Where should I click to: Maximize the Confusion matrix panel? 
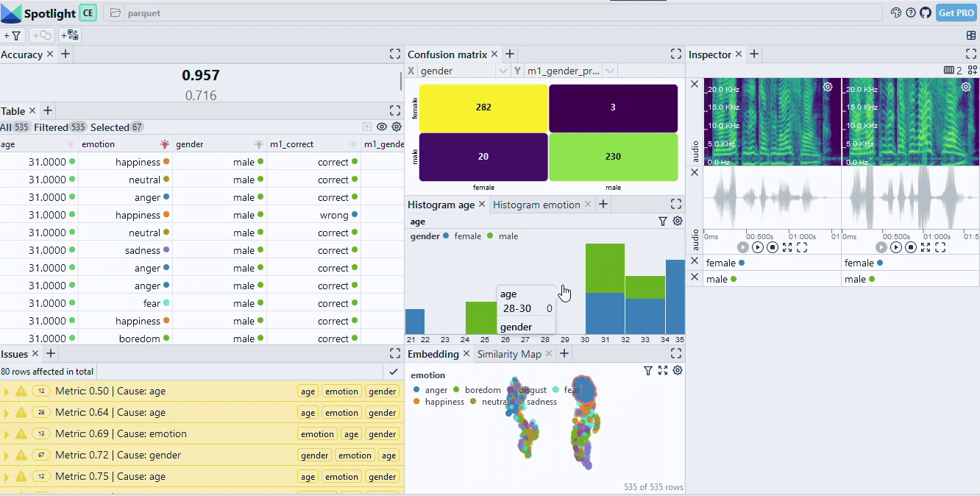[676, 54]
